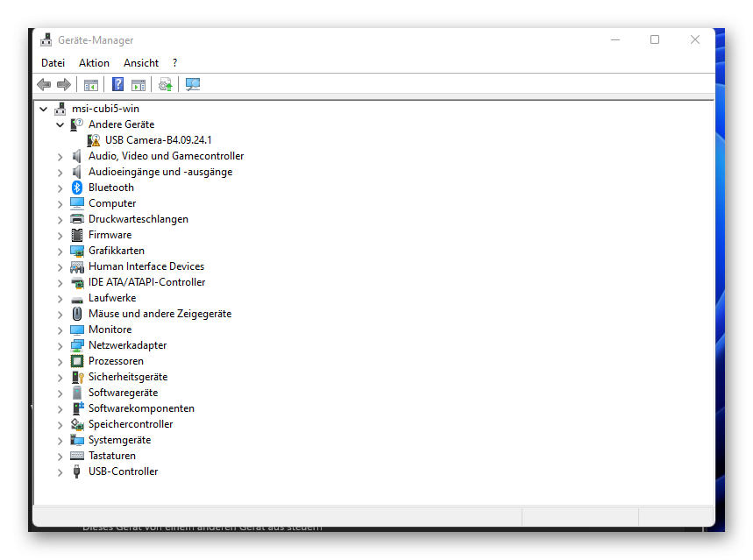Click the scan for hardware changes icon
This screenshot has width=753, height=560.
point(193,84)
